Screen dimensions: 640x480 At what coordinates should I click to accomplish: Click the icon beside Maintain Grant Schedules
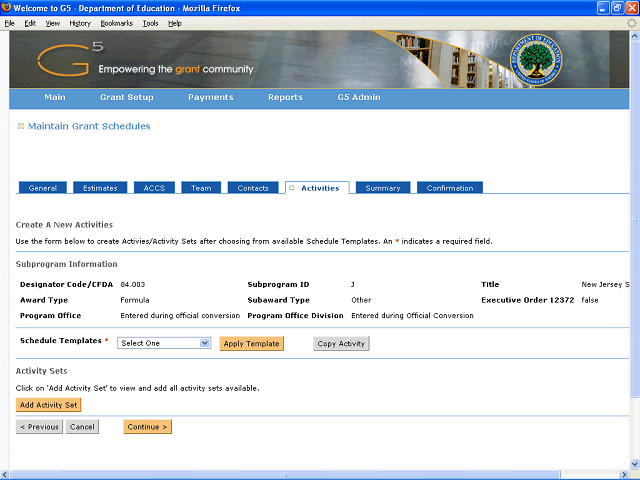(x=21, y=126)
